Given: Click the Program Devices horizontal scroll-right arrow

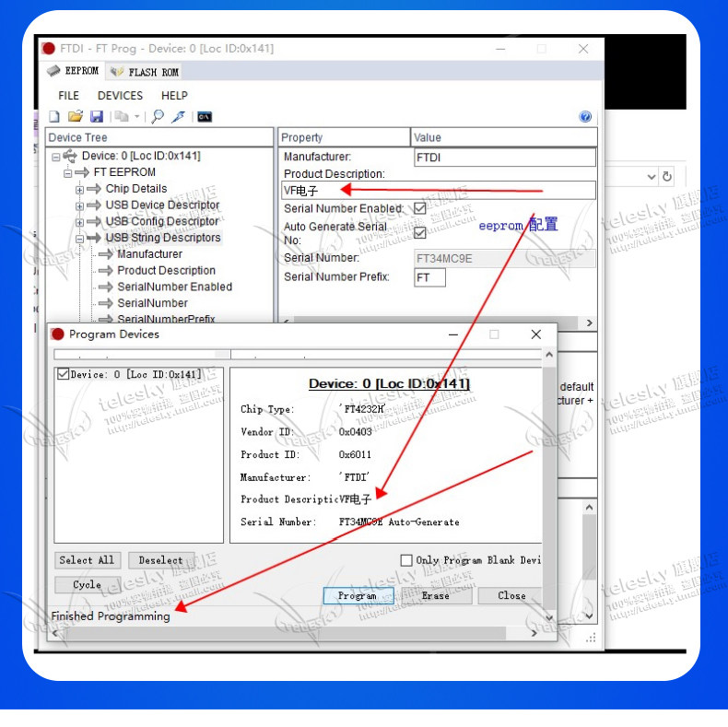Looking at the screenshot, I should tap(534, 633).
